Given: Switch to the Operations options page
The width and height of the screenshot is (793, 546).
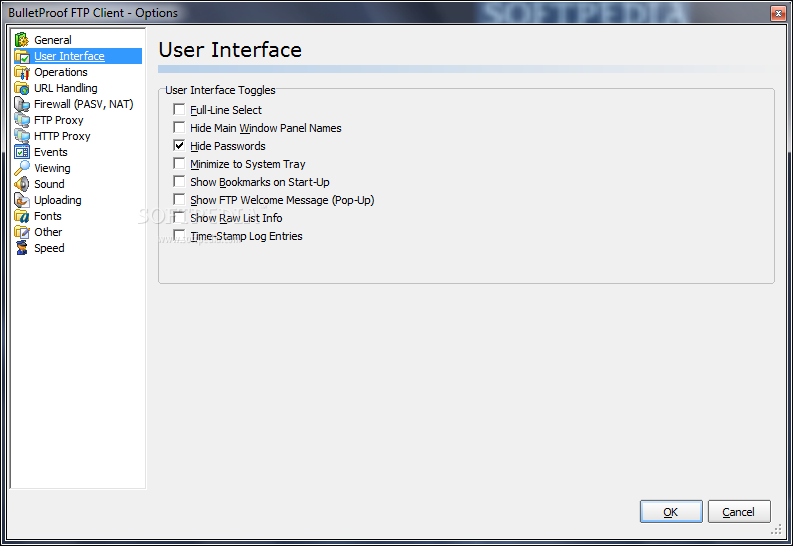Looking at the screenshot, I should [61, 72].
